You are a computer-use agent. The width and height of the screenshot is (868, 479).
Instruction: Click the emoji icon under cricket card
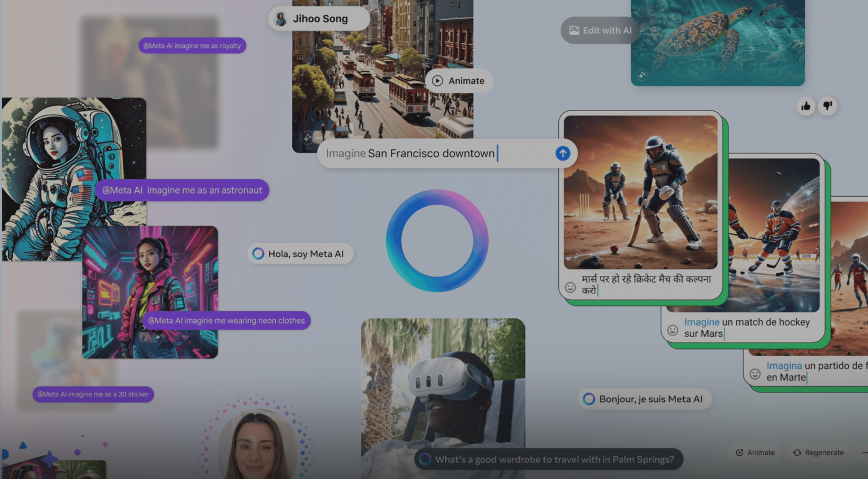pyautogui.click(x=571, y=287)
